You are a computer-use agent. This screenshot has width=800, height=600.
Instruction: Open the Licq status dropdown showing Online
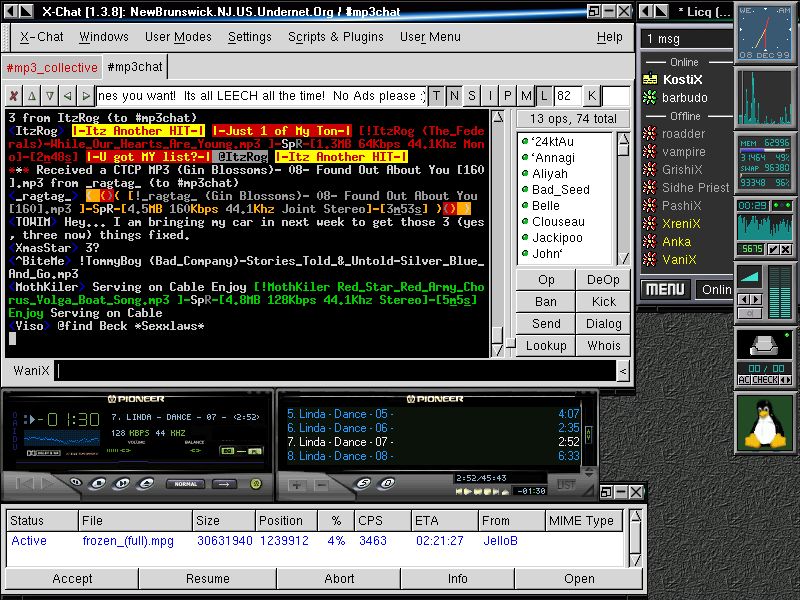[x=715, y=289]
